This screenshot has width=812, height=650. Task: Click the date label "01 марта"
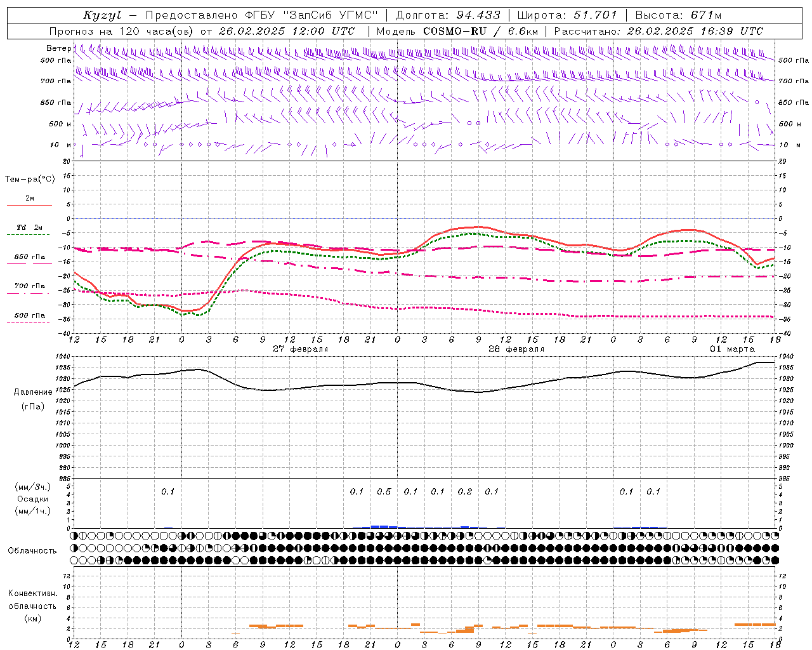732,349
